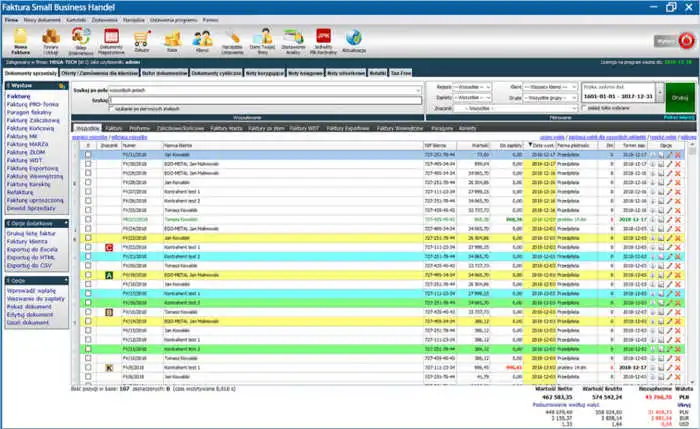Open the Kasa toolbar icon

point(172,39)
